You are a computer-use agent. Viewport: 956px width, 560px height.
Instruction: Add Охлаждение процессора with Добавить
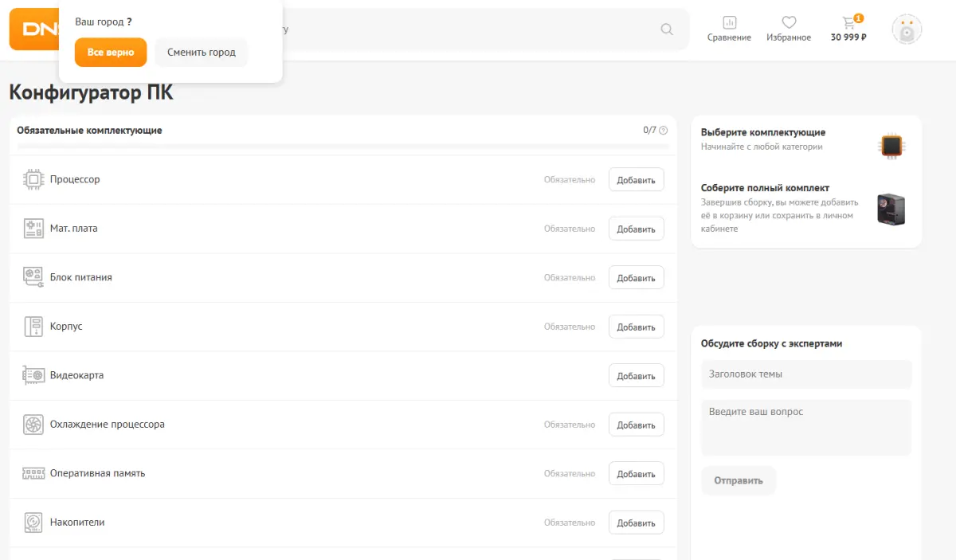(x=636, y=425)
